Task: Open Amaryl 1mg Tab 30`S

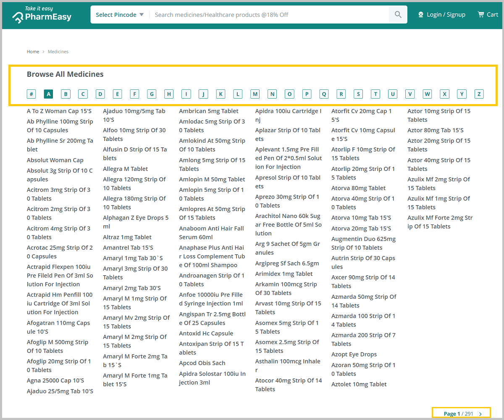Action: coord(133,258)
